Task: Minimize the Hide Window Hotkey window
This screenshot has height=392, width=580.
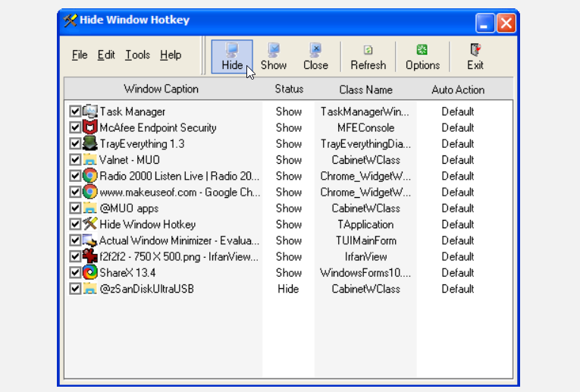Action: click(x=485, y=24)
